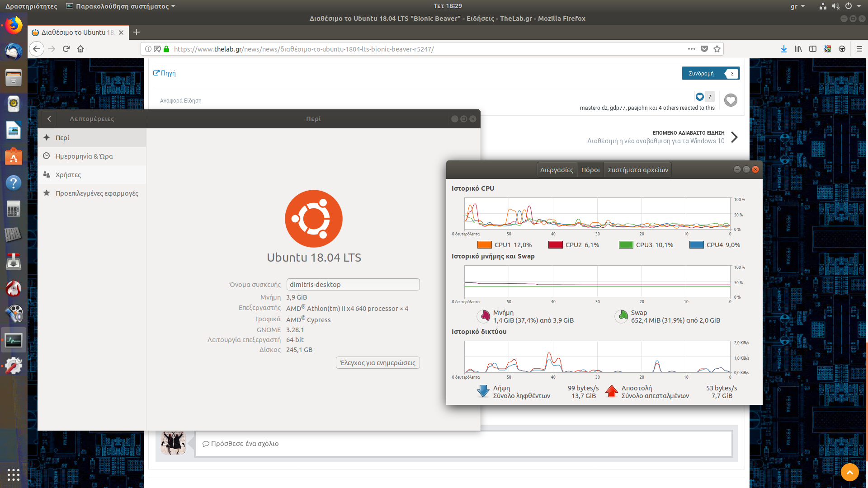Click the check for updates button
The image size is (868, 488).
(377, 363)
